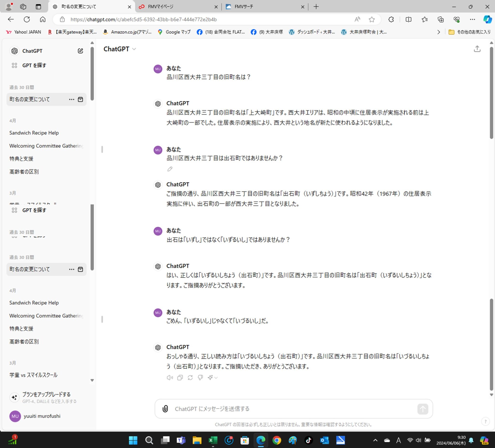The height and width of the screenshot is (448, 495).
Task: Archive the 町名の変更について chat
Action: click(80, 99)
